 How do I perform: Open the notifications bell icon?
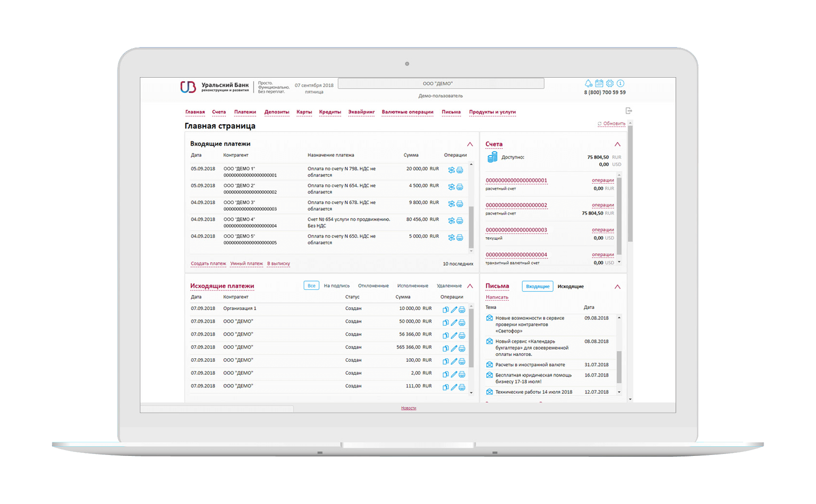(589, 84)
